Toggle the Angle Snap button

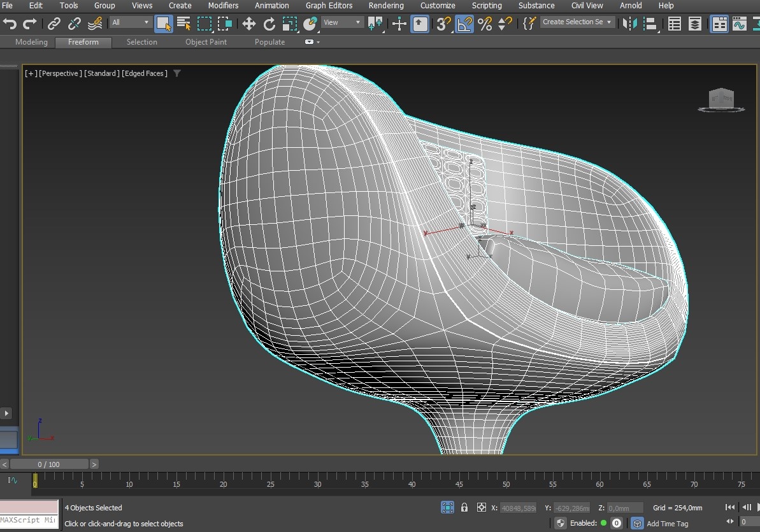pyautogui.click(x=464, y=24)
